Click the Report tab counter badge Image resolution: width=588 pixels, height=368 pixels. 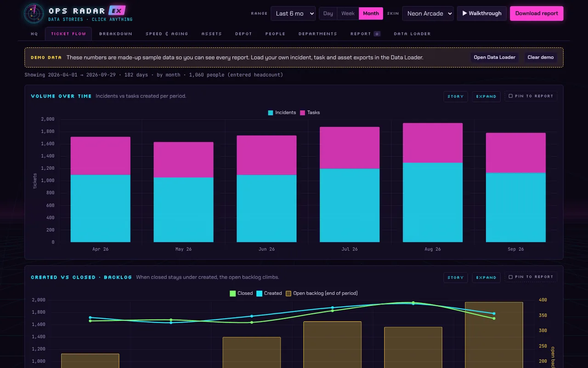point(377,34)
